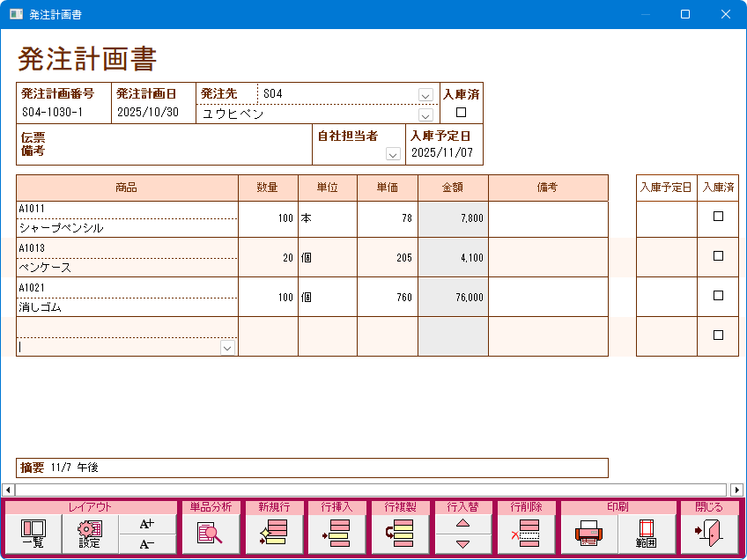Screen dimensions: 747x560
Task: Move row up with 行入替 up arrow
Action: (462, 524)
